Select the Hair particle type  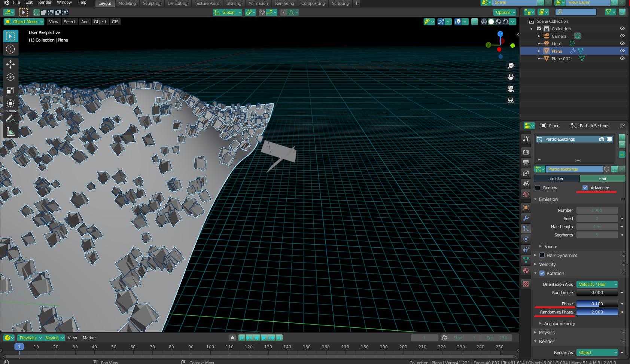coord(602,178)
